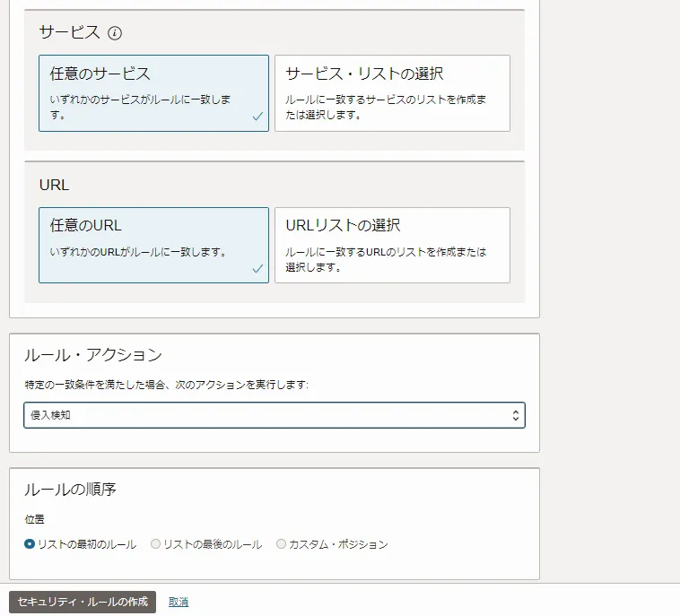The width and height of the screenshot is (680, 616).
Task: Click the ルールの順序 panel title
Action: tap(70, 490)
